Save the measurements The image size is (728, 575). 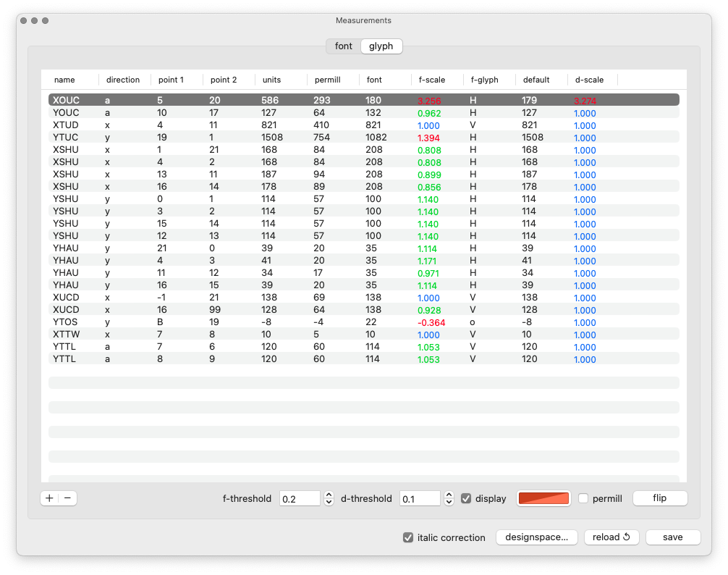pos(672,537)
